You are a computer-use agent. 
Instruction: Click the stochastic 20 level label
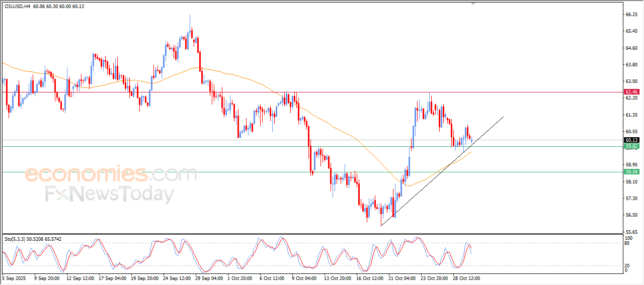coord(627,265)
